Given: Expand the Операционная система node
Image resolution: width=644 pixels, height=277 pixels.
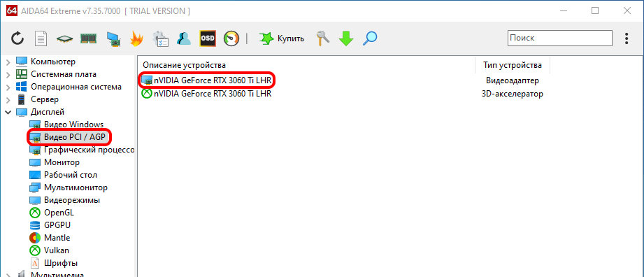Looking at the screenshot, I should [8, 87].
